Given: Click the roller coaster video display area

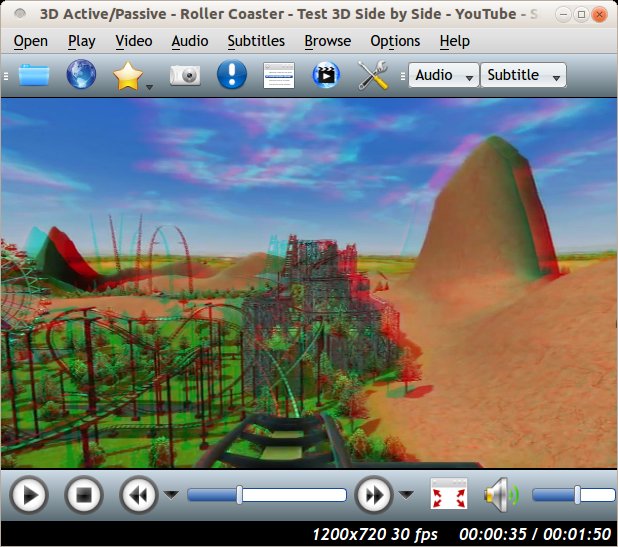Looking at the screenshot, I should pyautogui.click(x=309, y=283).
